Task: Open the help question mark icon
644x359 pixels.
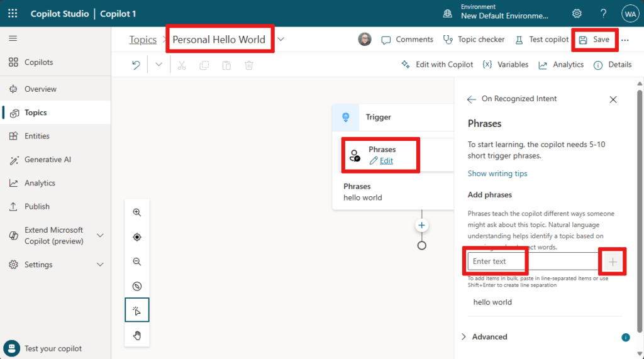Action: coord(603,14)
